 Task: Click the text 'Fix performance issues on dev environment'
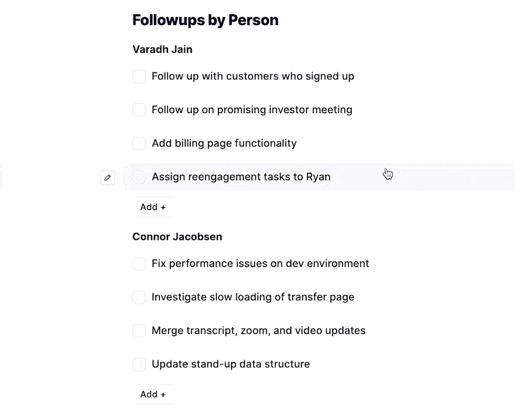(x=260, y=264)
